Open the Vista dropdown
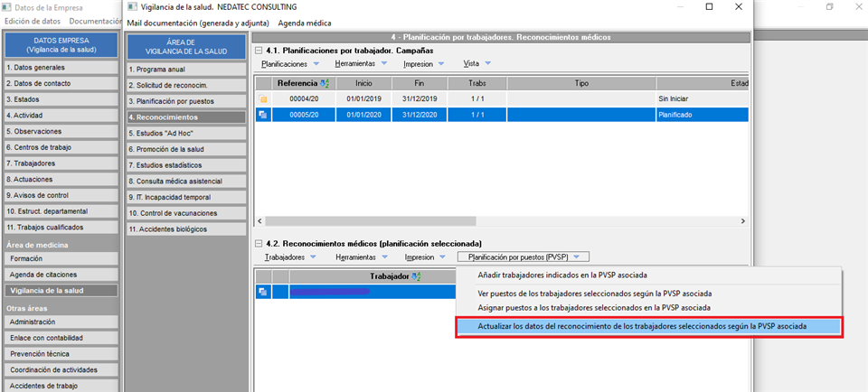 (x=476, y=64)
